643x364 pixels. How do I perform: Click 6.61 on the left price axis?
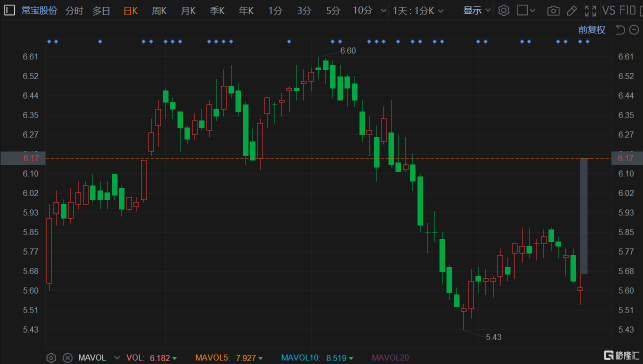point(30,56)
